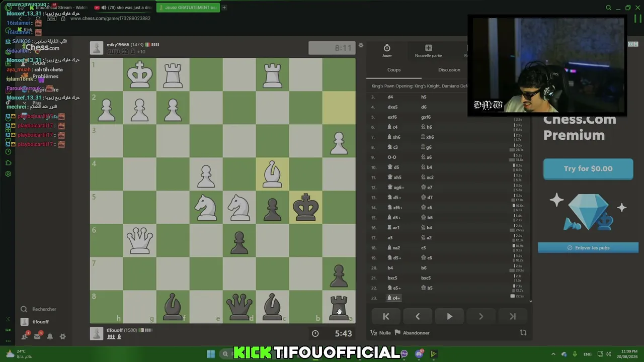The image size is (644, 362).
Task: Select the highlighted move c4+ in row 23
Action: click(394, 298)
